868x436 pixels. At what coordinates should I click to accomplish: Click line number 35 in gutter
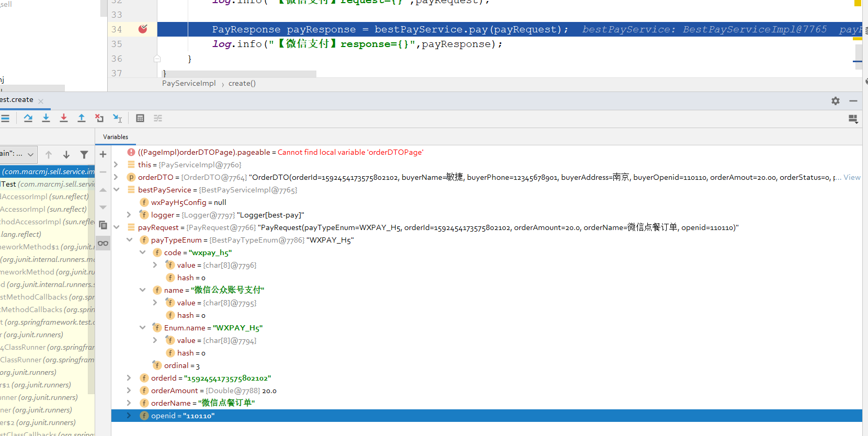[x=117, y=44]
